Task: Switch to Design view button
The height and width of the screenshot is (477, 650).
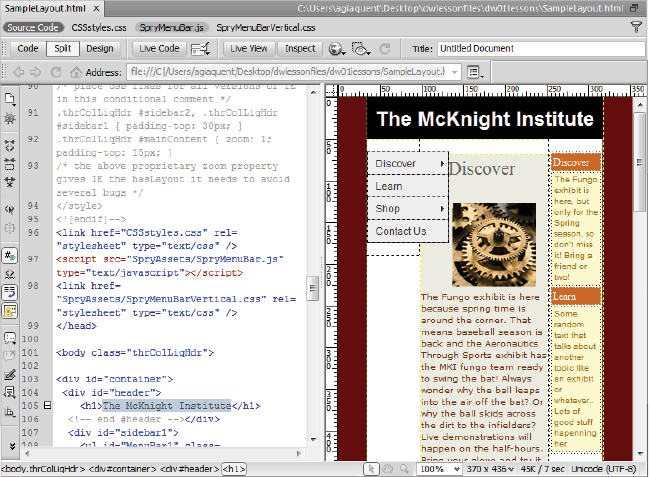Action: click(99, 48)
